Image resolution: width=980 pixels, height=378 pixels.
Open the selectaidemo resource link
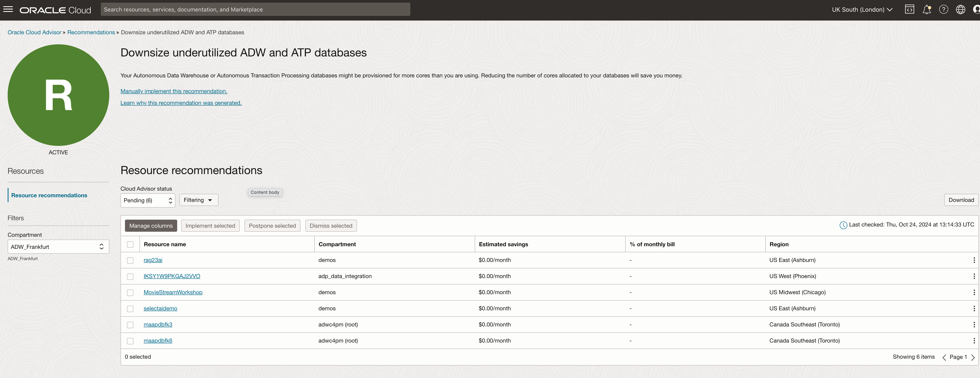tap(160, 308)
